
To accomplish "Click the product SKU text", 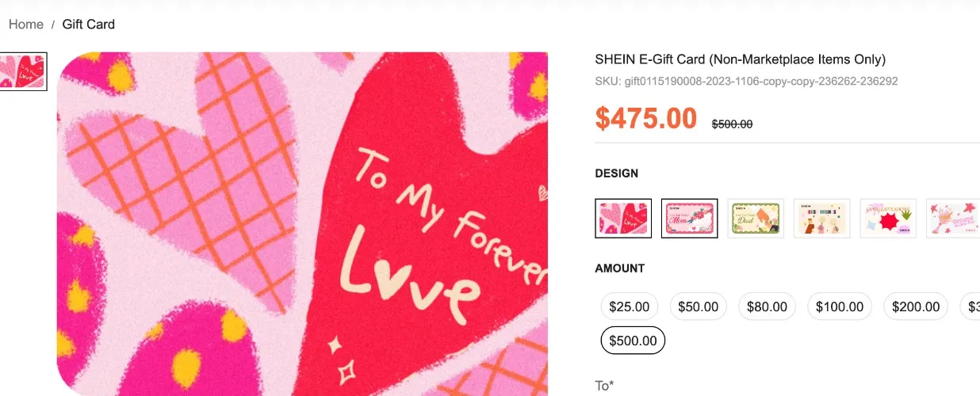I will coord(746,81).
